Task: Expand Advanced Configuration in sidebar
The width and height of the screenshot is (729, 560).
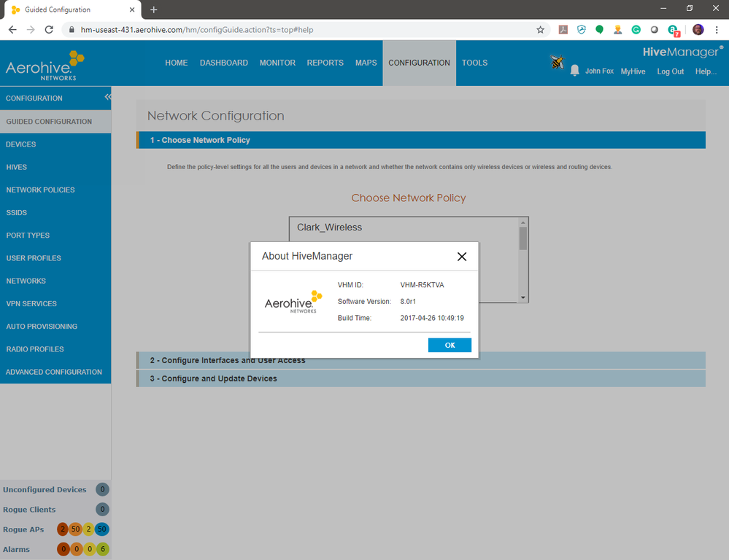Action: pyautogui.click(x=55, y=372)
